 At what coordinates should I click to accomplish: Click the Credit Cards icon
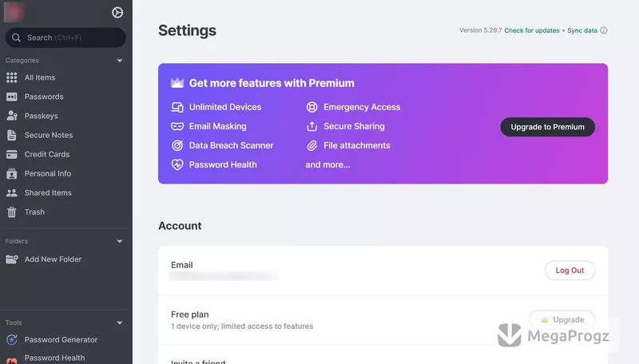point(12,154)
